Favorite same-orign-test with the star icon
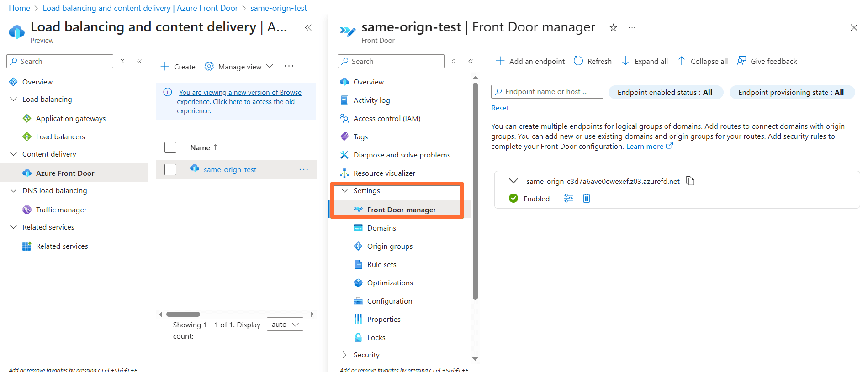Screen dimensions: 868x372 tap(614, 28)
